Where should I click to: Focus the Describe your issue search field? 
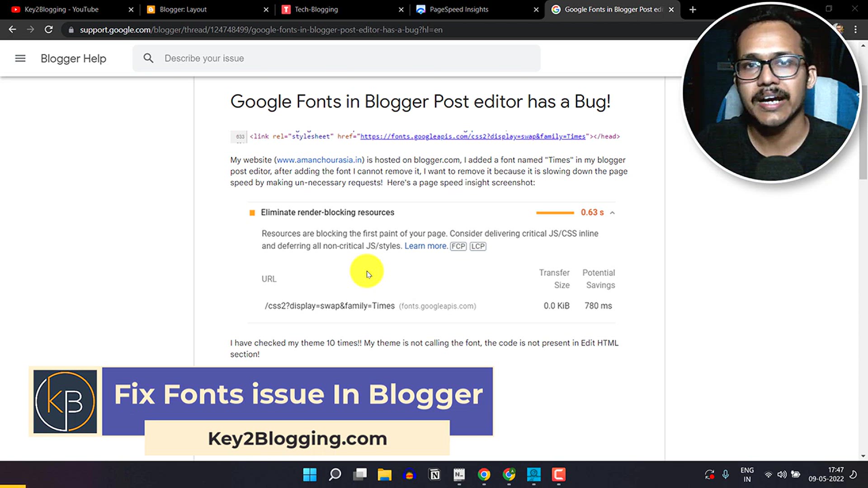[336, 58]
